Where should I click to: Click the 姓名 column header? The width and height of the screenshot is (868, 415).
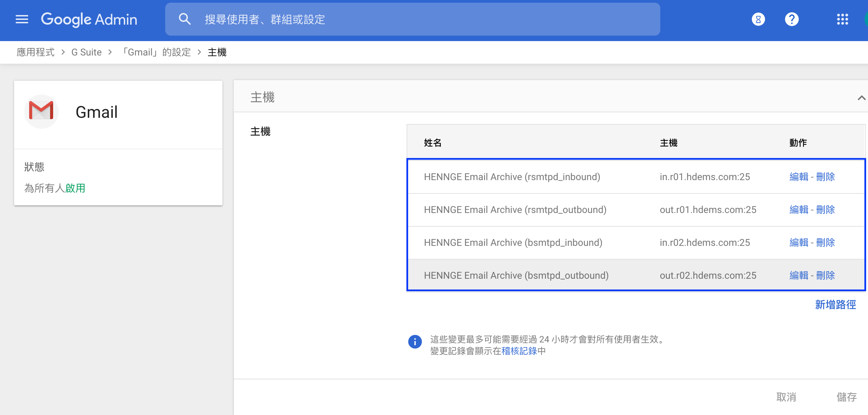(433, 142)
